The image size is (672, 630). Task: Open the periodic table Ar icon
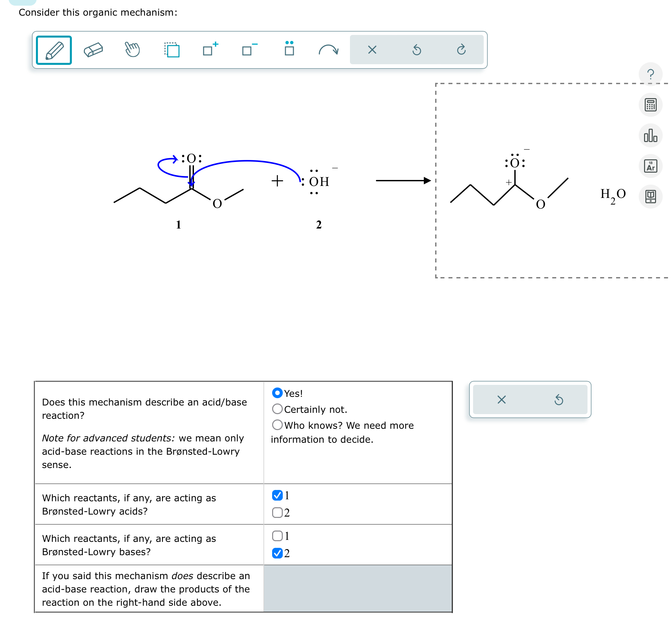pyautogui.click(x=650, y=166)
